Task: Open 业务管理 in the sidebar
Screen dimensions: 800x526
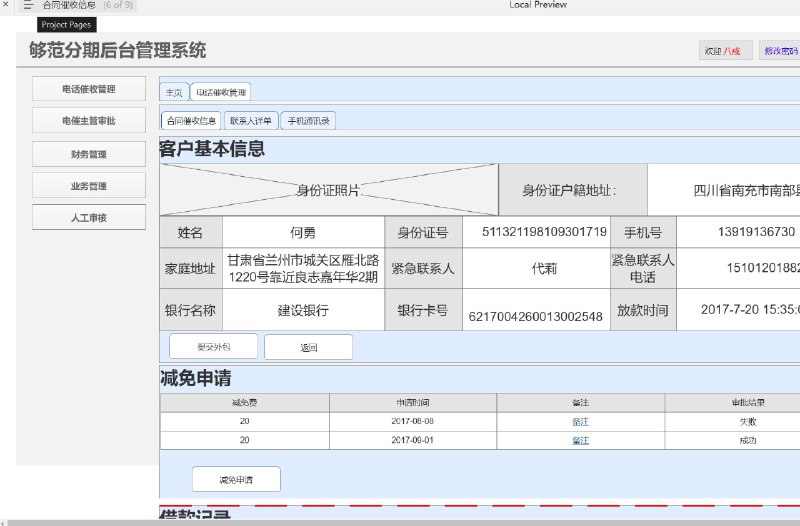Action: point(89,186)
